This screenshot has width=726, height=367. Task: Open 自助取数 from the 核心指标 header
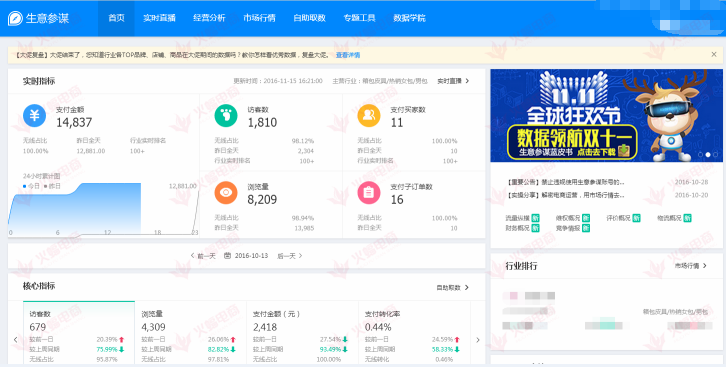(x=452, y=287)
